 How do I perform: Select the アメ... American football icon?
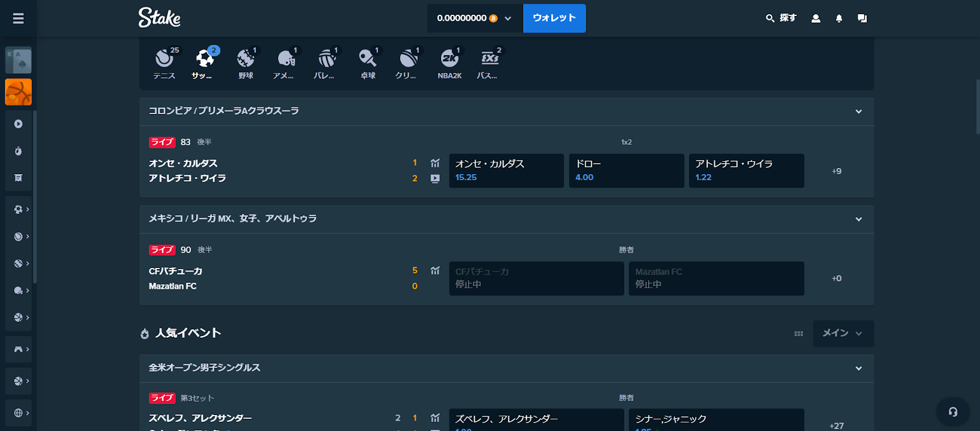point(286,64)
